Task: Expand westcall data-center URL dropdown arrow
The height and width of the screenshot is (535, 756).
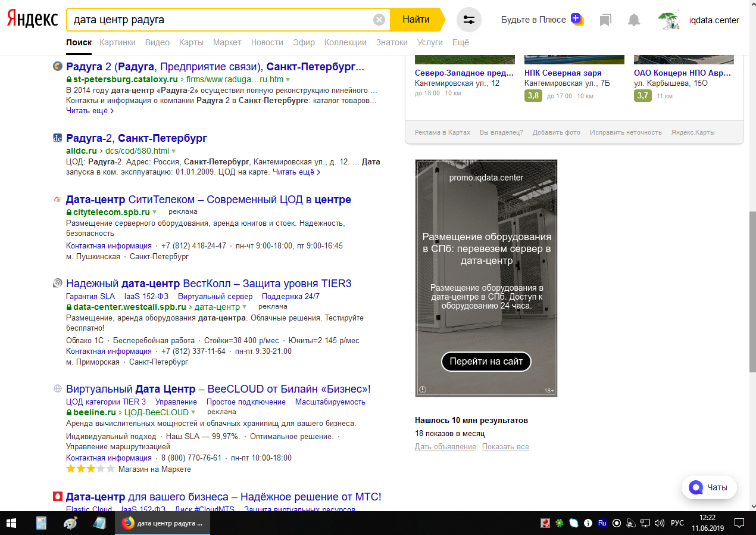Action: coord(245,307)
